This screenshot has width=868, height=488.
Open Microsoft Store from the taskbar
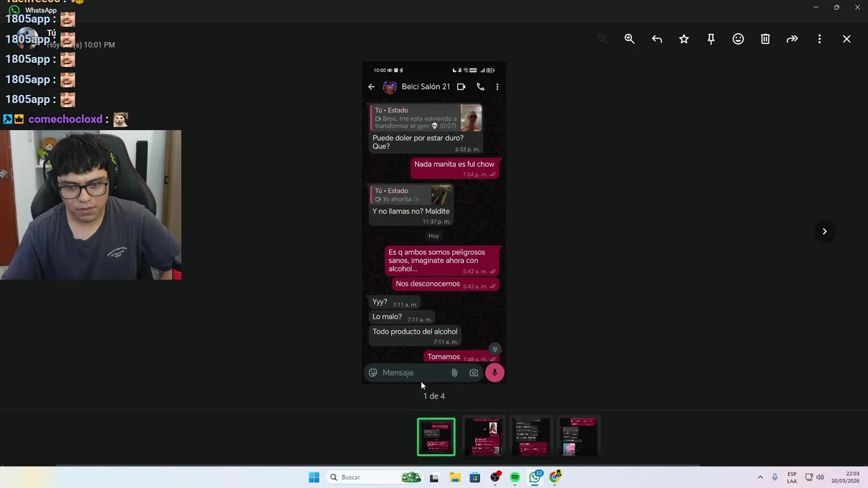tap(475, 477)
